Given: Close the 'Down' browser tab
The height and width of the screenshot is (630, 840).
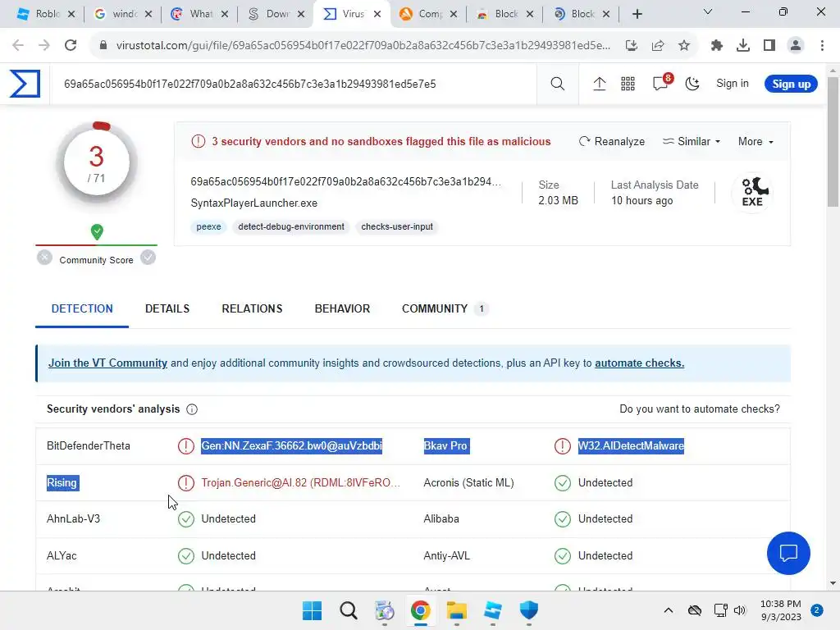Looking at the screenshot, I should [301, 14].
